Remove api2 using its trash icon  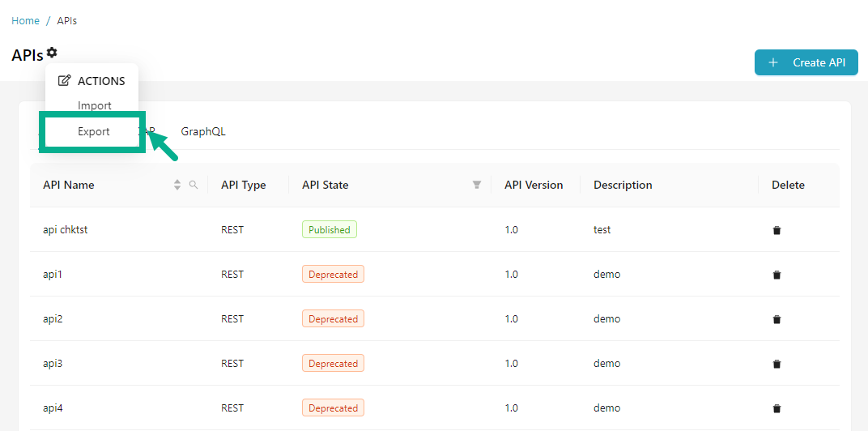(x=777, y=319)
